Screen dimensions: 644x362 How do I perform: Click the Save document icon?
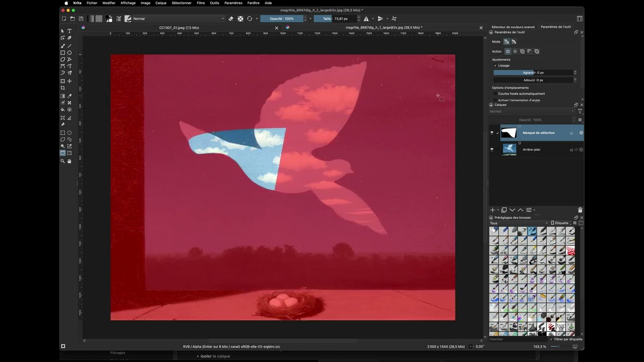click(x=80, y=19)
